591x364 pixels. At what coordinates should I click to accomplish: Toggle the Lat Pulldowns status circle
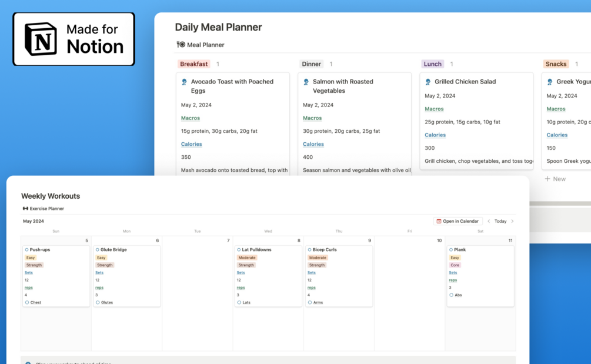click(239, 250)
